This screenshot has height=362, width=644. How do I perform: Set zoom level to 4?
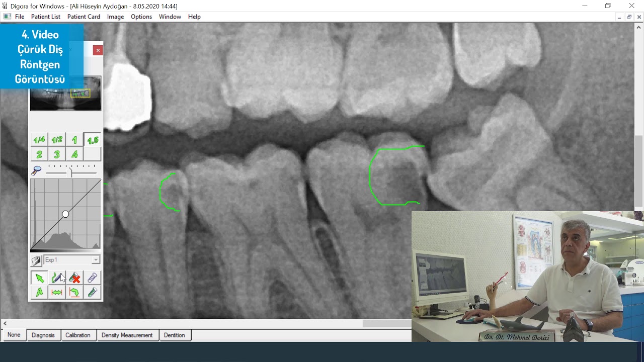(74, 154)
